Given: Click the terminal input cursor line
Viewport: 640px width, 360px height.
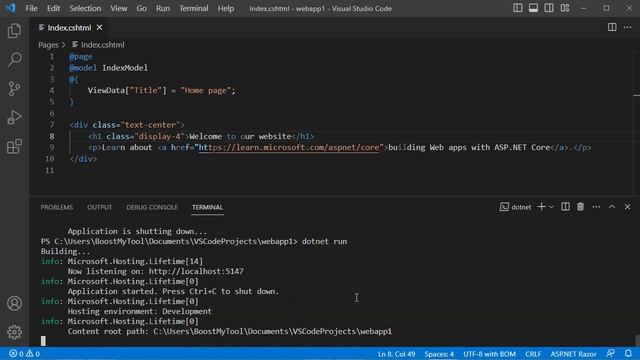Looking at the screenshot, I should [43, 341].
